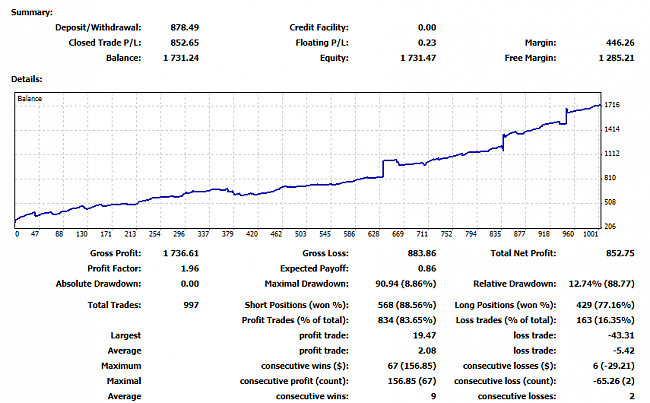The height and width of the screenshot is (403, 650).
Task: Click the 1414 label on the chart axis
Action: 612,129
